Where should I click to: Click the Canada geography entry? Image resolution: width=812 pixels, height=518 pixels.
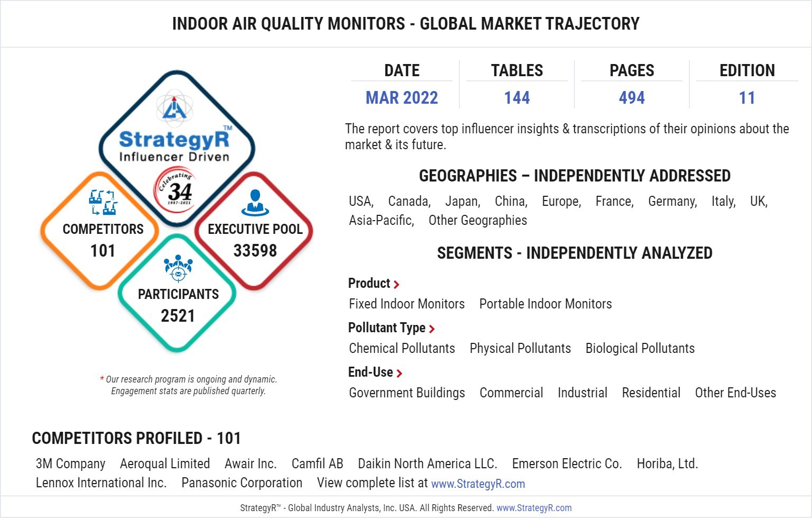409,202
